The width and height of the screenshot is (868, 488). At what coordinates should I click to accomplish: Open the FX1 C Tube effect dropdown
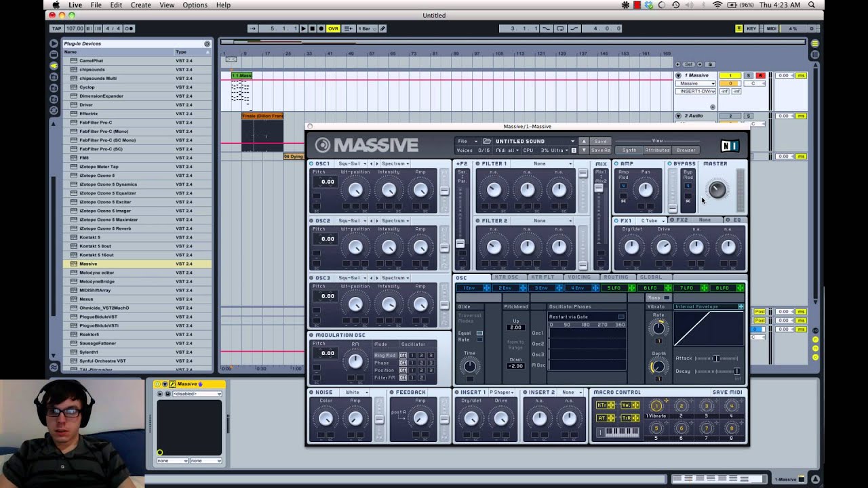(652, 220)
